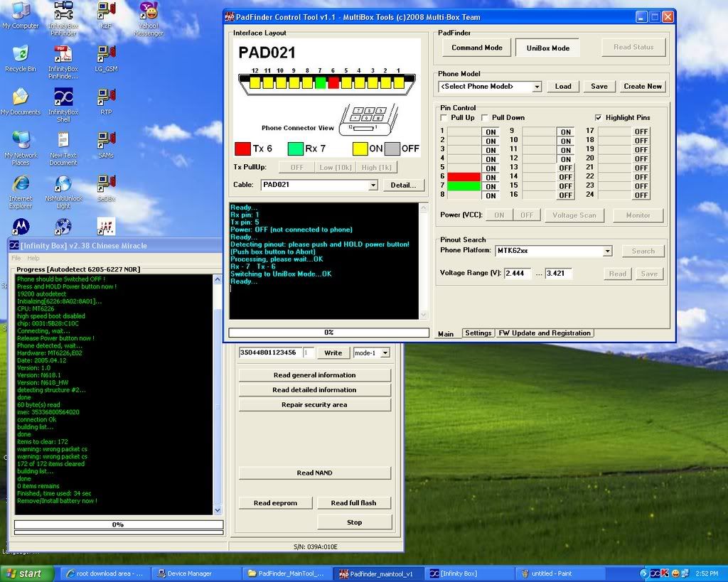Viewport: 728px width, 582px height.
Task: Select the My Documents desktop icon
Action: click(21, 102)
